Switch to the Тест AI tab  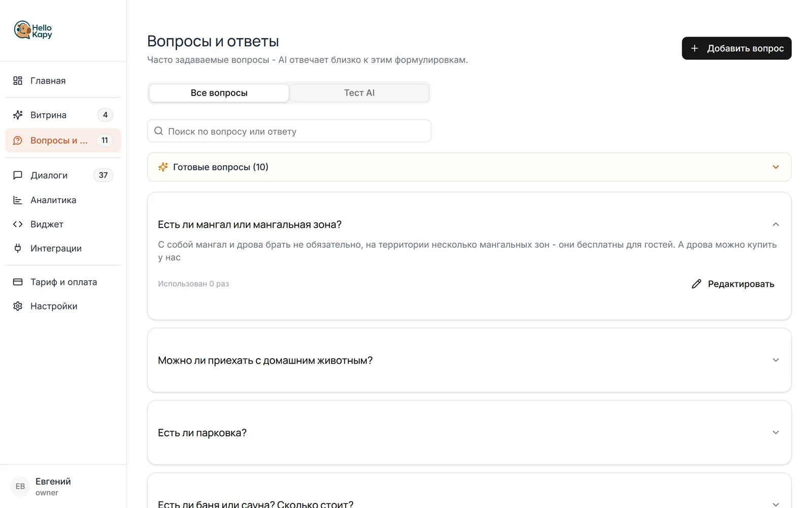[359, 93]
